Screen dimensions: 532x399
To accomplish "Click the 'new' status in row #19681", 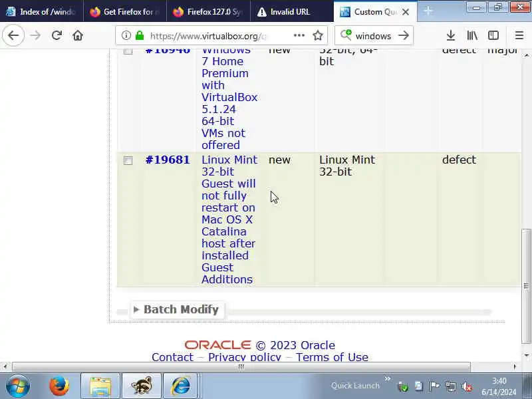I will (279, 160).
